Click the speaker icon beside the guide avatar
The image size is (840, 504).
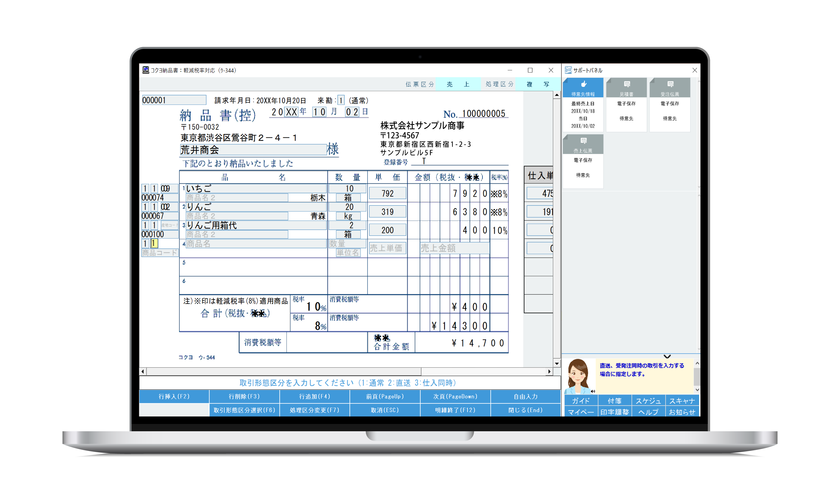tap(593, 391)
